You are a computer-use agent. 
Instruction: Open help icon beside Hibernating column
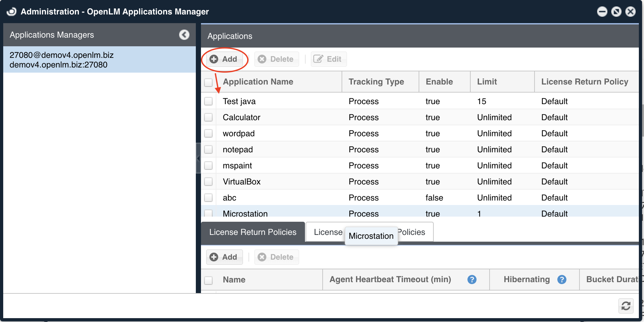tap(561, 280)
